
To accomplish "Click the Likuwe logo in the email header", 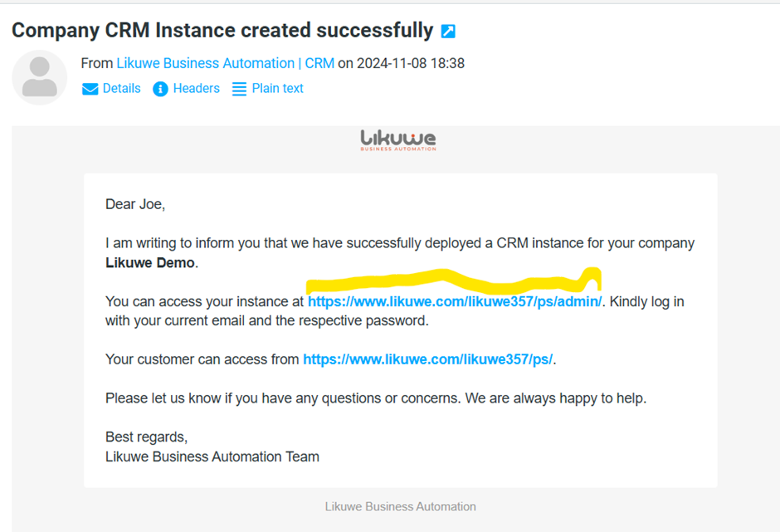I will pyautogui.click(x=398, y=140).
